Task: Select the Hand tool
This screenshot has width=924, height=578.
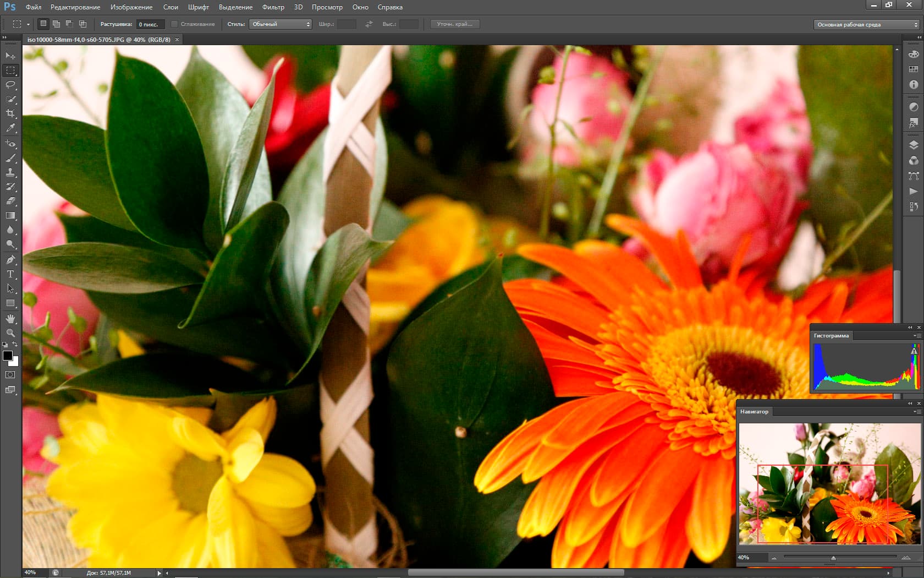Action: point(10,319)
